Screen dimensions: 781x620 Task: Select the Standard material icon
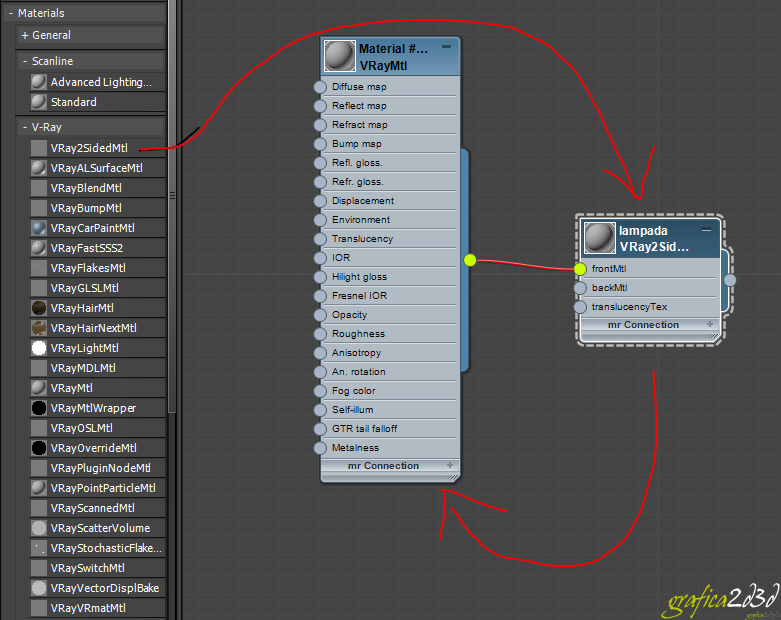point(39,102)
